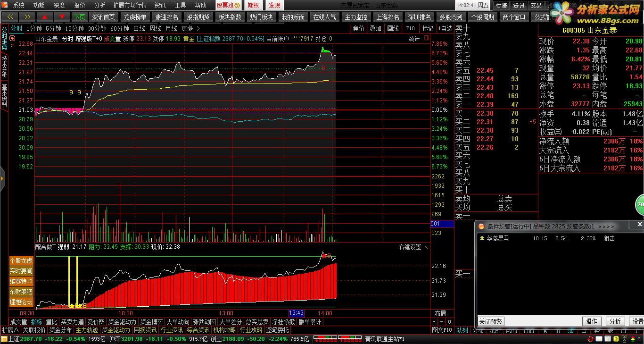
Task: Select the 基本资料 side tab
Action: 4,95
